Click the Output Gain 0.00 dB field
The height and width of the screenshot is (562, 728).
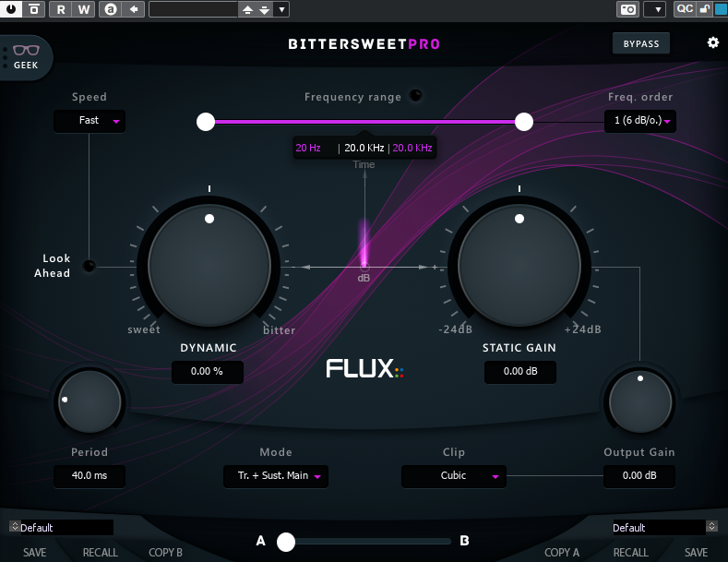(639, 475)
